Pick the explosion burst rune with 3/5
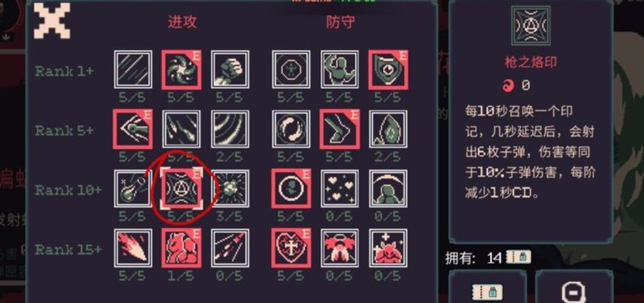Screen dimensions: 644x303 point(230,188)
